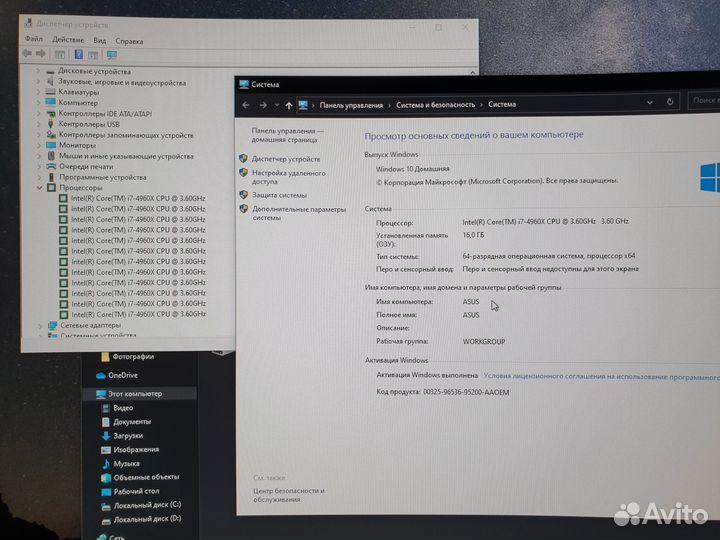
Task: Click the Сетевые адаптеры icon
Action: point(53,325)
